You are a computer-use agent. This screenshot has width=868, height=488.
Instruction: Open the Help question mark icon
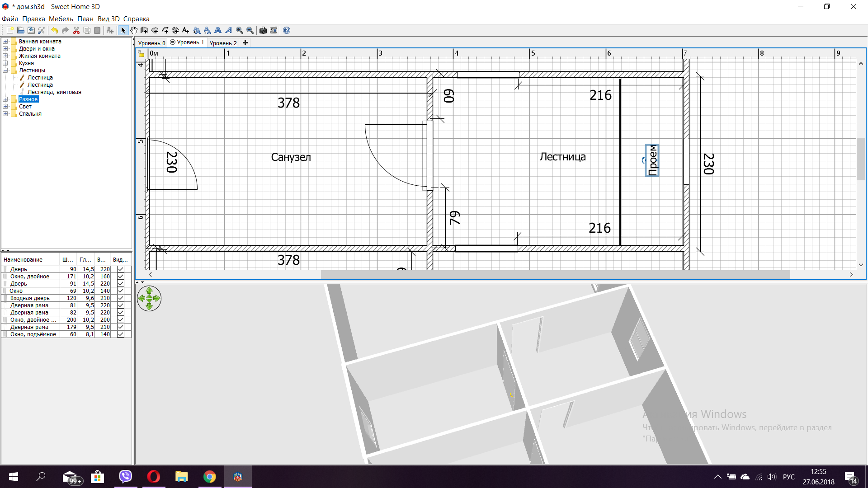coord(287,30)
